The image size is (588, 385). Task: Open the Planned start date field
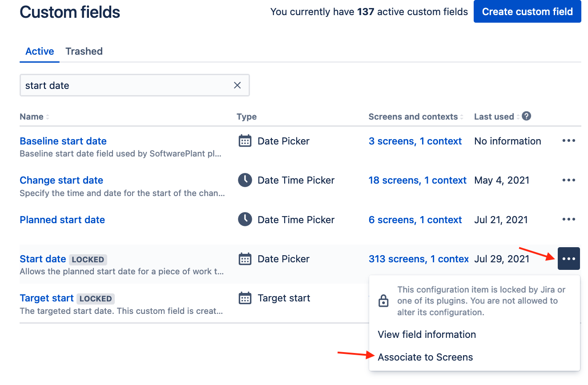coord(62,219)
